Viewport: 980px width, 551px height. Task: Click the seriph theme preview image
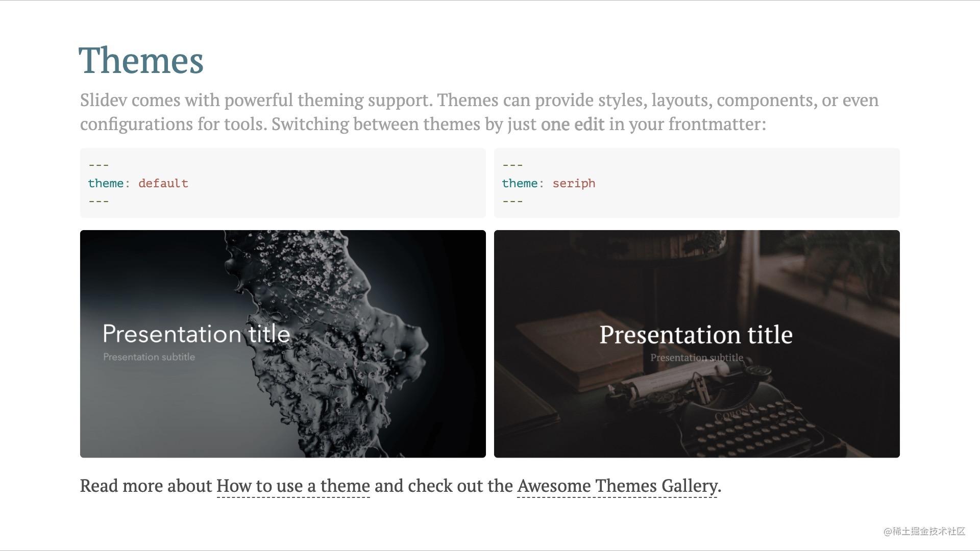pyautogui.click(x=697, y=344)
